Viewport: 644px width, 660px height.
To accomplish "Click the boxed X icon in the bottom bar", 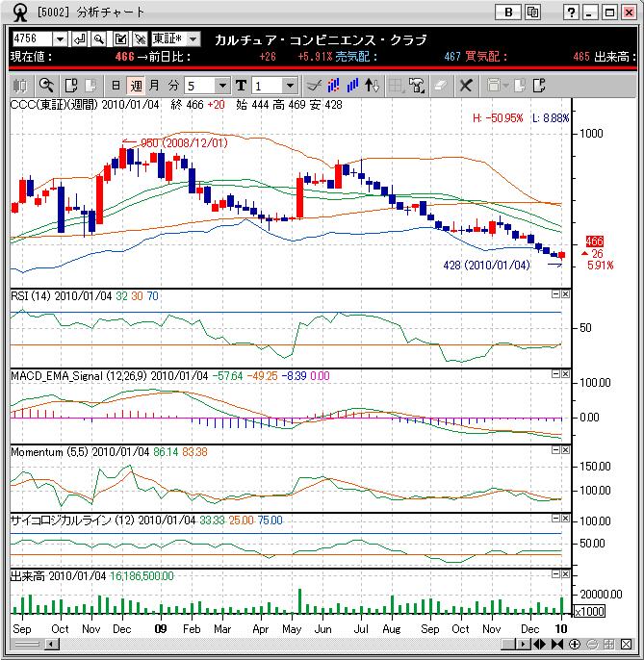I will coord(626,644).
